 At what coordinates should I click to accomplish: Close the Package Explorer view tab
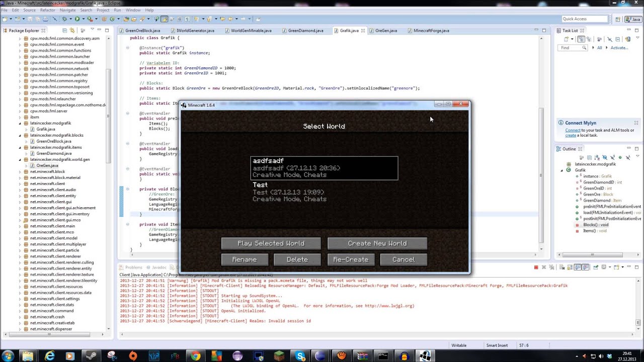43,31
